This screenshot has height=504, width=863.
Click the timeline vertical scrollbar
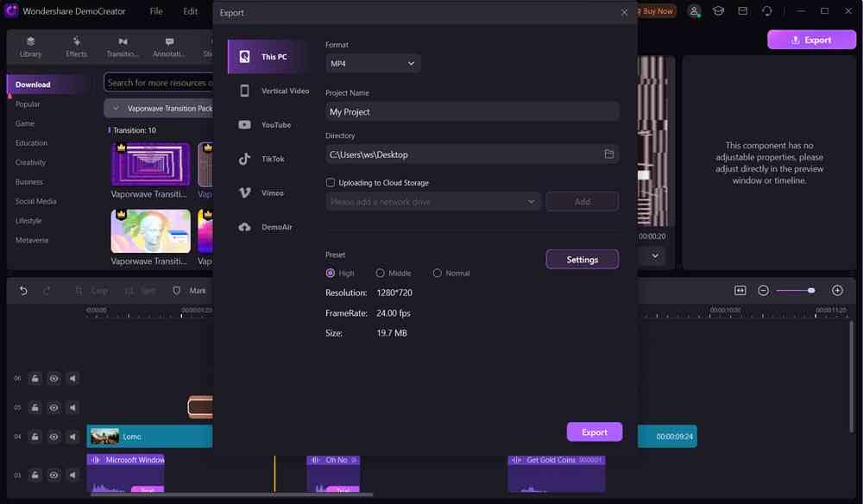click(852, 377)
